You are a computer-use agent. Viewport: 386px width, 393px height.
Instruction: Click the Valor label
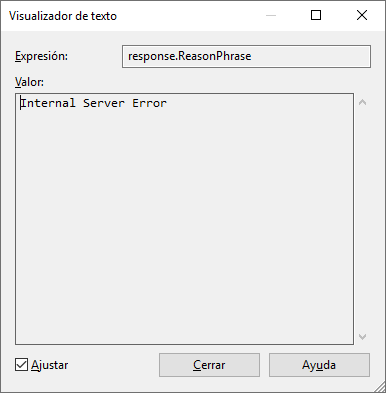pos(29,82)
